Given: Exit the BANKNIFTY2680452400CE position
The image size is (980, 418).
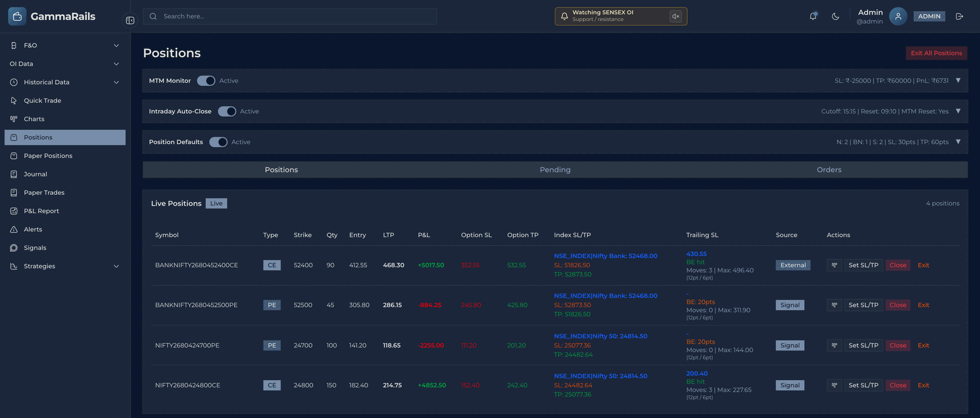Looking at the screenshot, I should click(924, 265).
